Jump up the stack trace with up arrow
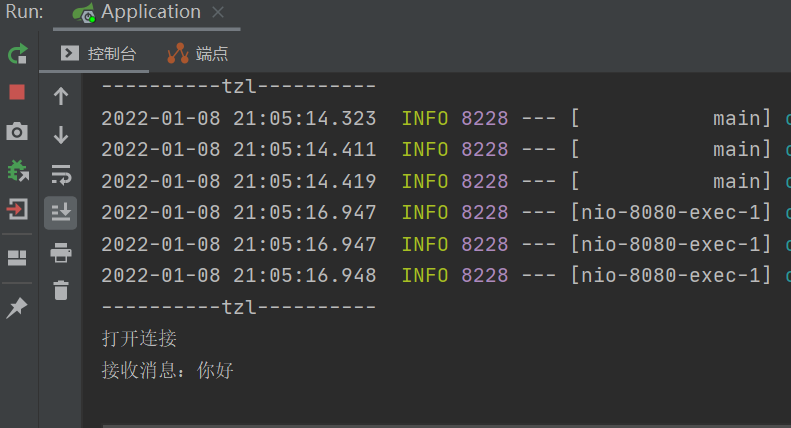Viewport: 791px width, 428px height. (x=61, y=96)
